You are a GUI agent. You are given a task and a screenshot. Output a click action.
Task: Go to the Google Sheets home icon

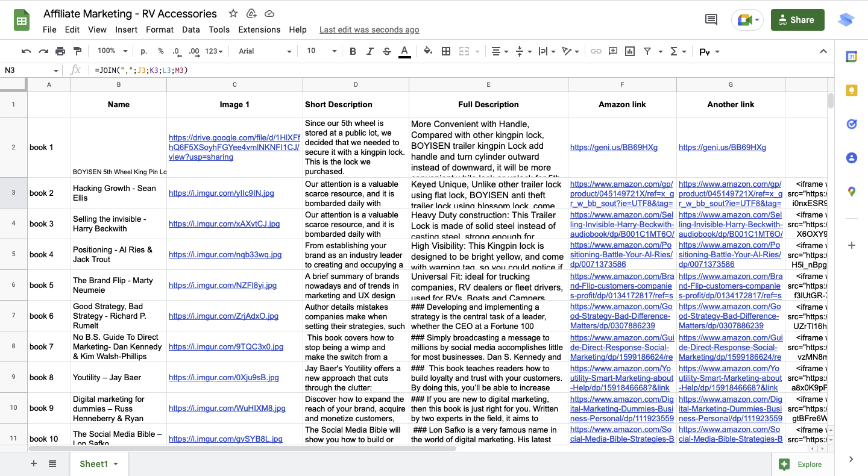point(22,20)
